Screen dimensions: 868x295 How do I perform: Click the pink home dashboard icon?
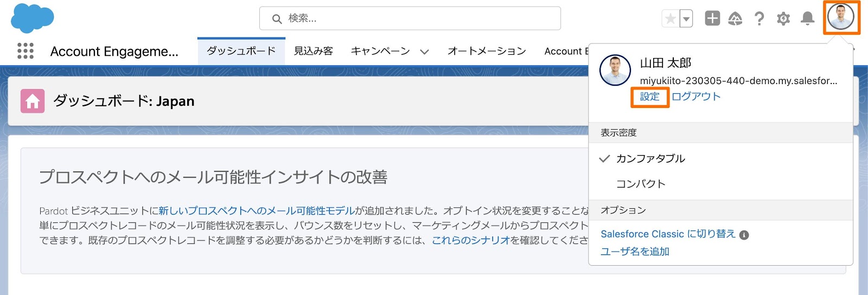[x=33, y=101]
